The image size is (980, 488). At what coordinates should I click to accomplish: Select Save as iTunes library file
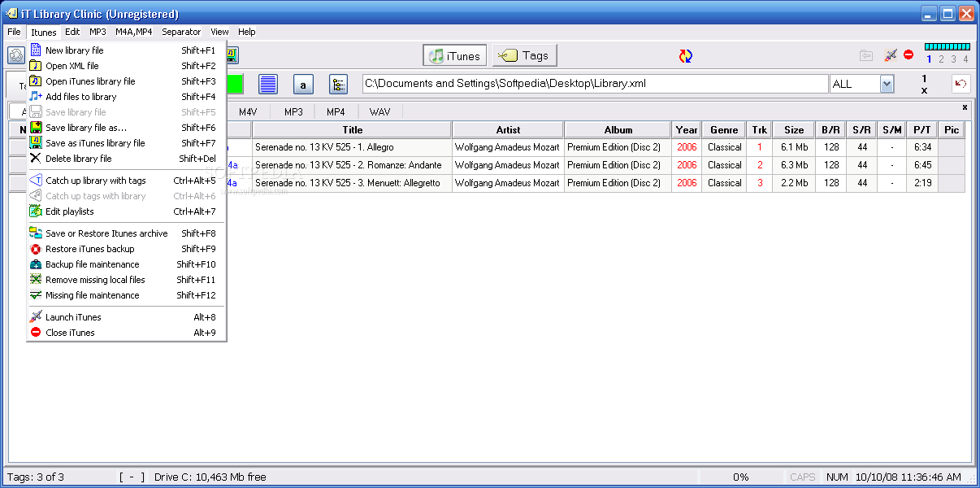click(x=126, y=143)
